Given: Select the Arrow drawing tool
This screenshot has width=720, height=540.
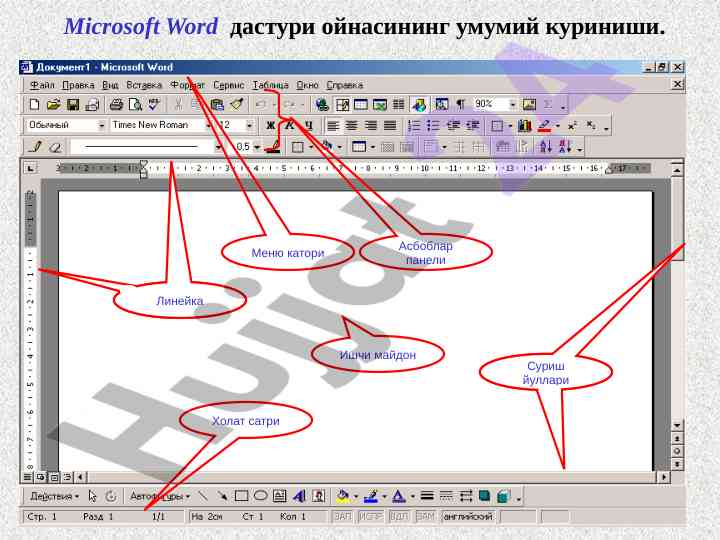Looking at the screenshot, I should tap(222, 496).
